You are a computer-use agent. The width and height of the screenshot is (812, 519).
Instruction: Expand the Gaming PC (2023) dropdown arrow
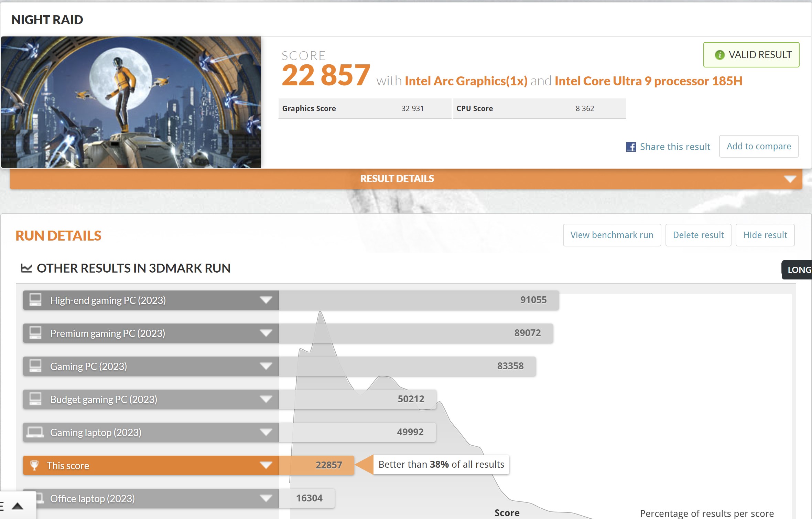(x=266, y=366)
